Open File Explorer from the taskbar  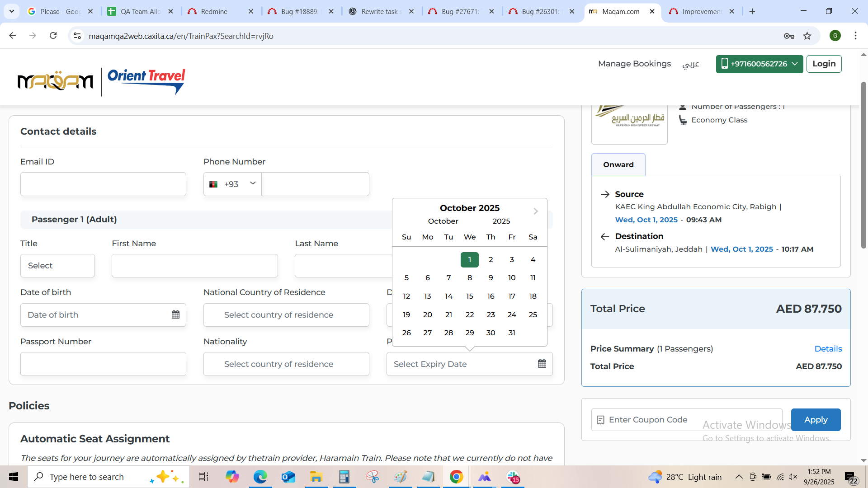pos(316,477)
